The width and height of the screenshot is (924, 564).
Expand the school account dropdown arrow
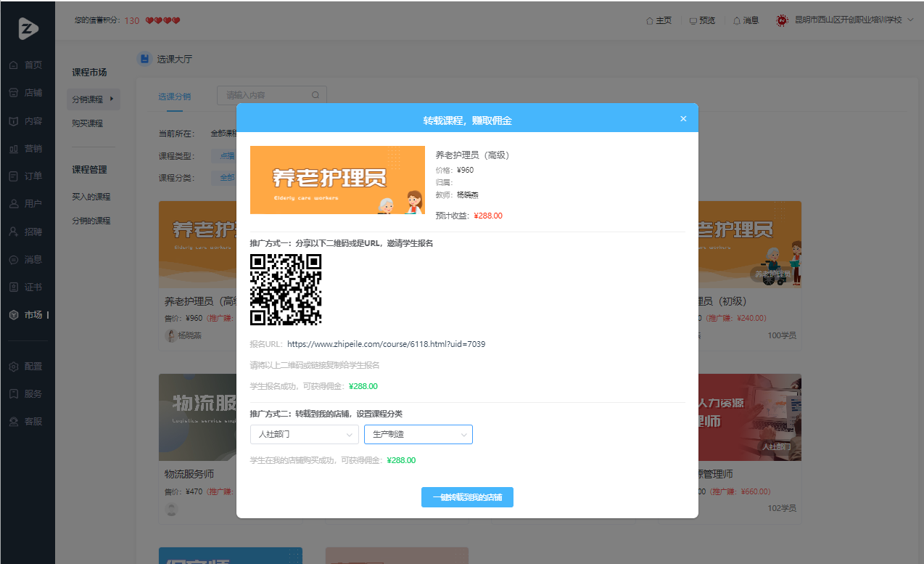click(910, 20)
